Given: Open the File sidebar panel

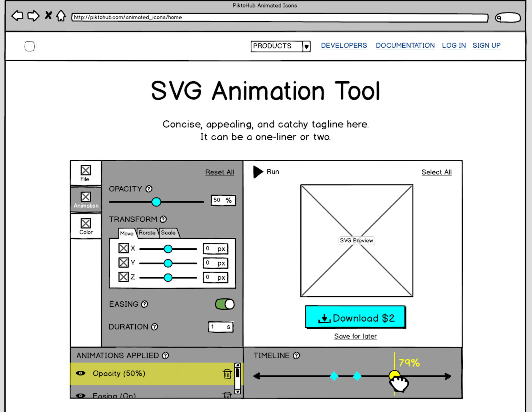Looking at the screenshot, I should coord(86,173).
